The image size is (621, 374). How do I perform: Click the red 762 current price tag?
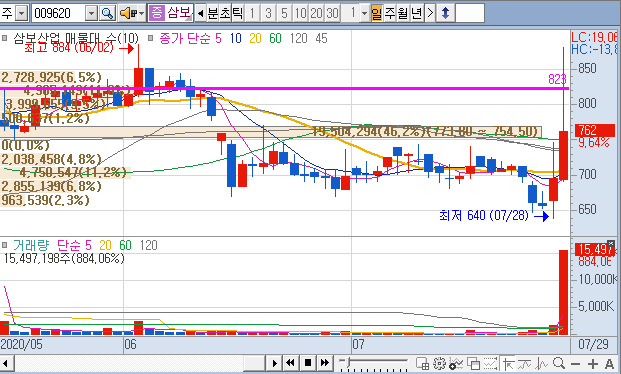coord(594,130)
